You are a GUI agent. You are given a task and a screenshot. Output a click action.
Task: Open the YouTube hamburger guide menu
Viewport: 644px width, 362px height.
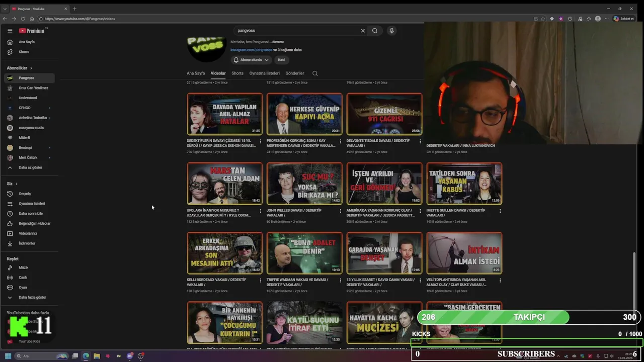coord(10,31)
